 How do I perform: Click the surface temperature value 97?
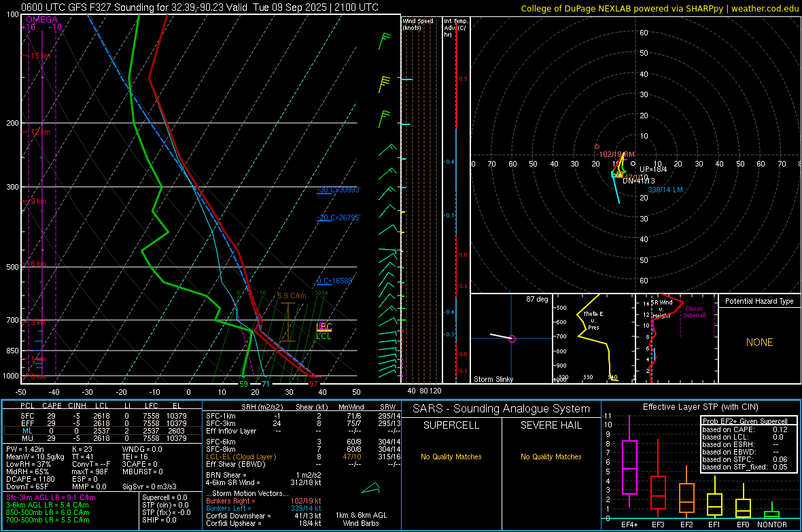click(313, 384)
